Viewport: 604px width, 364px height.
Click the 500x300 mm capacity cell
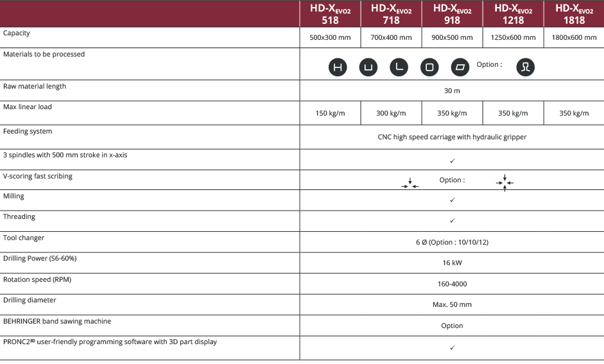click(x=330, y=37)
